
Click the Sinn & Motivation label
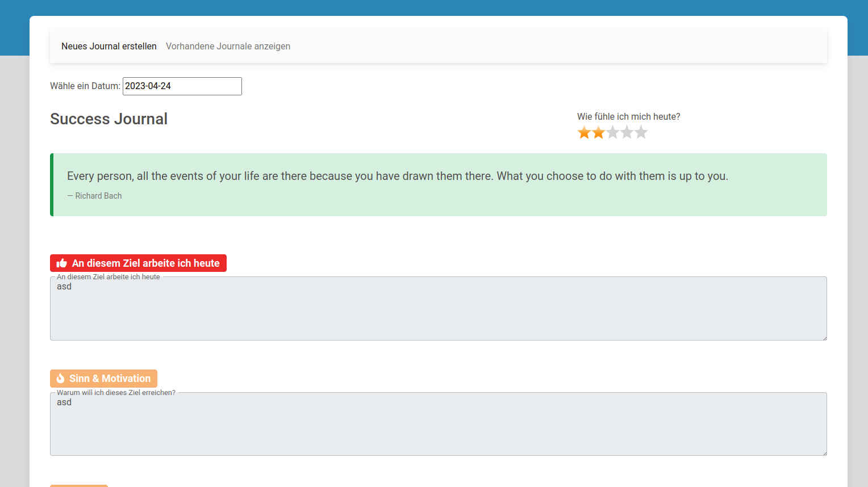[x=103, y=379]
